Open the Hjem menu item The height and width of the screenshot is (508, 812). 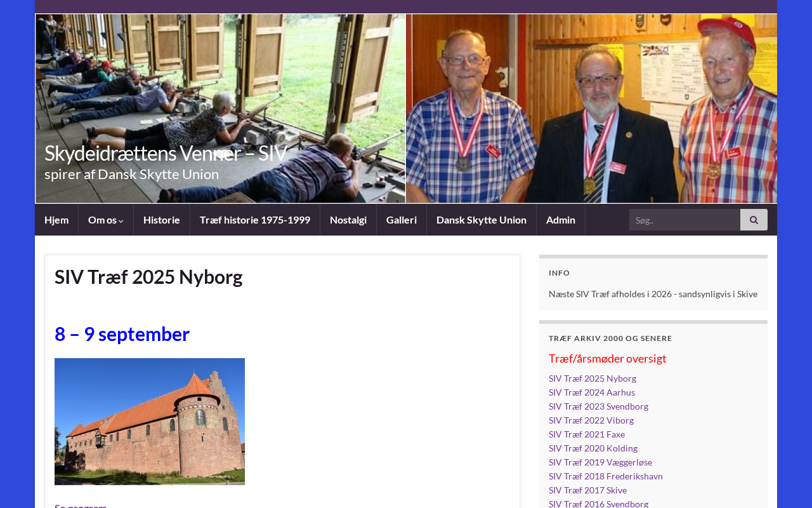click(x=56, y=220)
